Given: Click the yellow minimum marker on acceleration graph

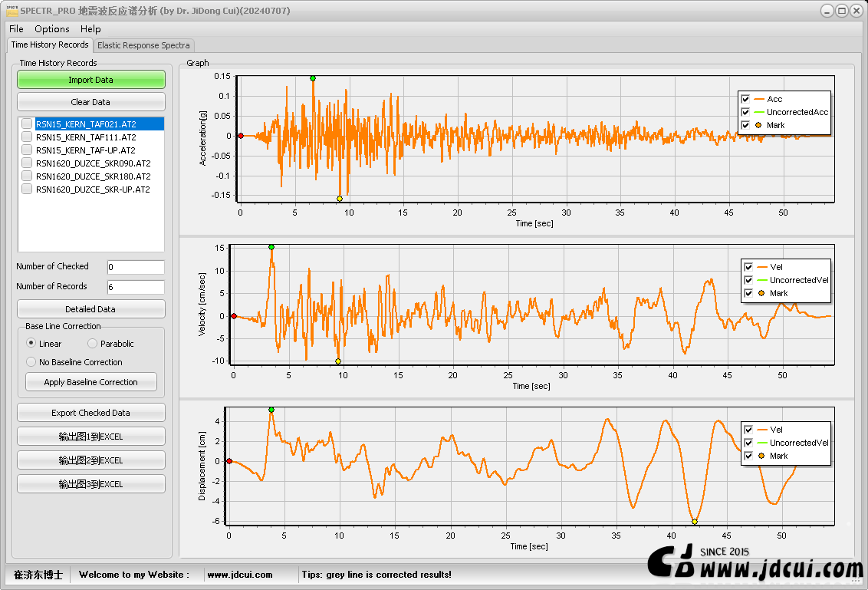Looking at the screenshot, I should coord(340,198).
